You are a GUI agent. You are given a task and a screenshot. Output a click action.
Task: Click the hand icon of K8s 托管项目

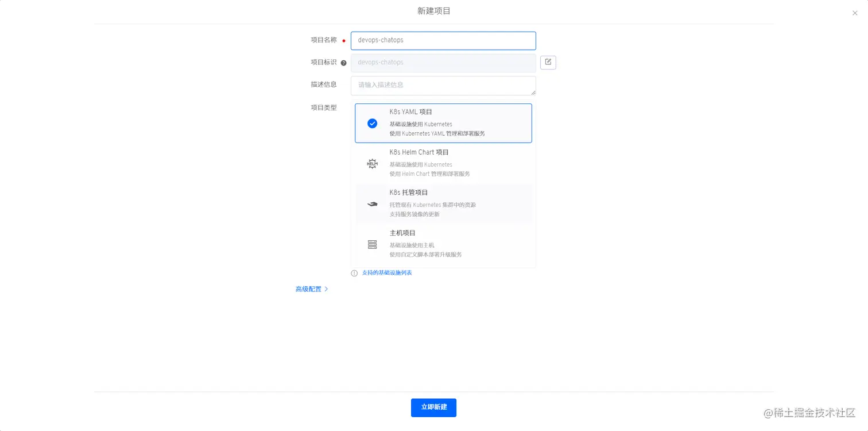click(372, 204)
